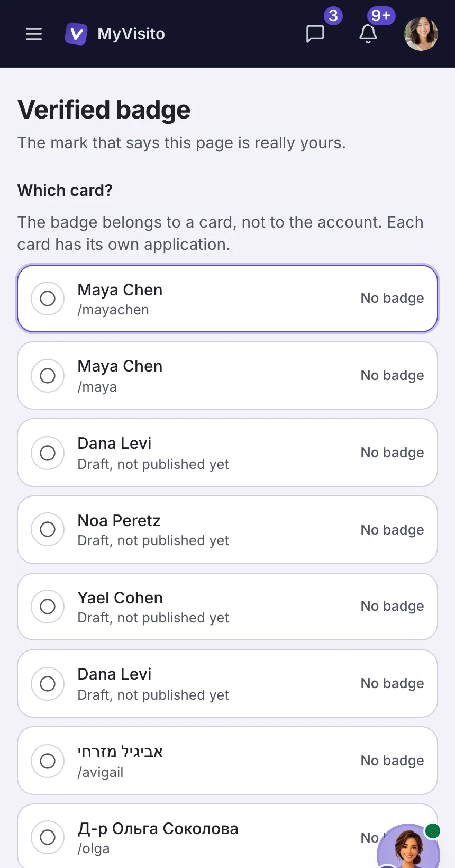Select the Yael Cohen radio button

48,607
